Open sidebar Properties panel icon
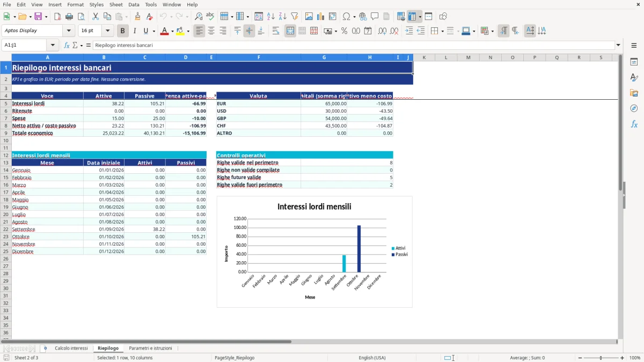 634,62
